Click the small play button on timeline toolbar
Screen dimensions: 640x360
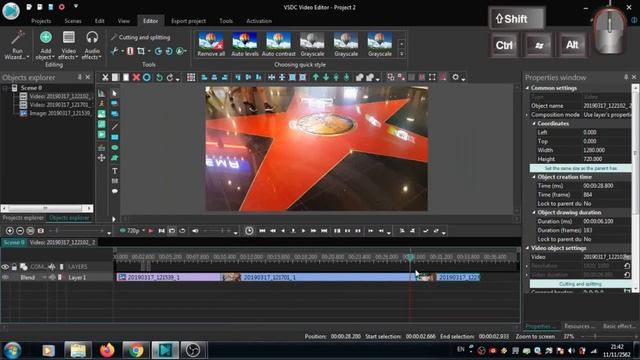(x=303, y=231)
